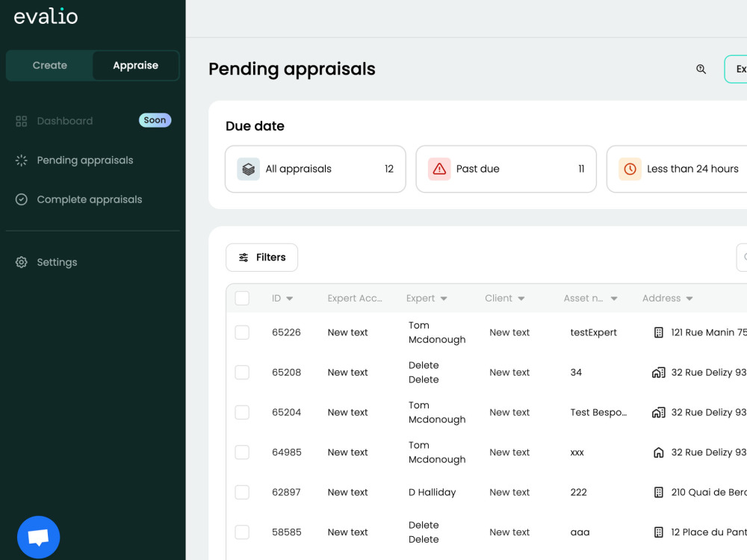Click asset name aaa

[580, 532]
